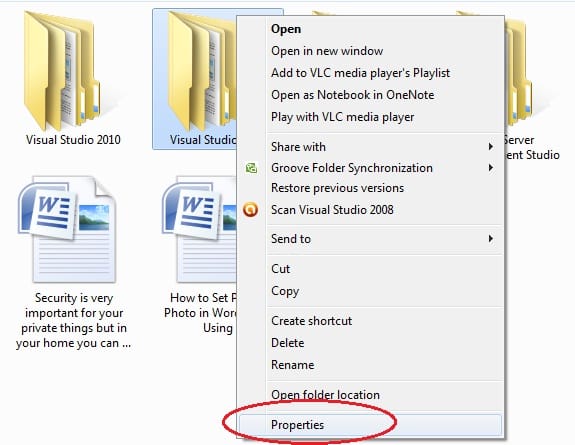Click the partially hidden Server Studio folder label

532,147
